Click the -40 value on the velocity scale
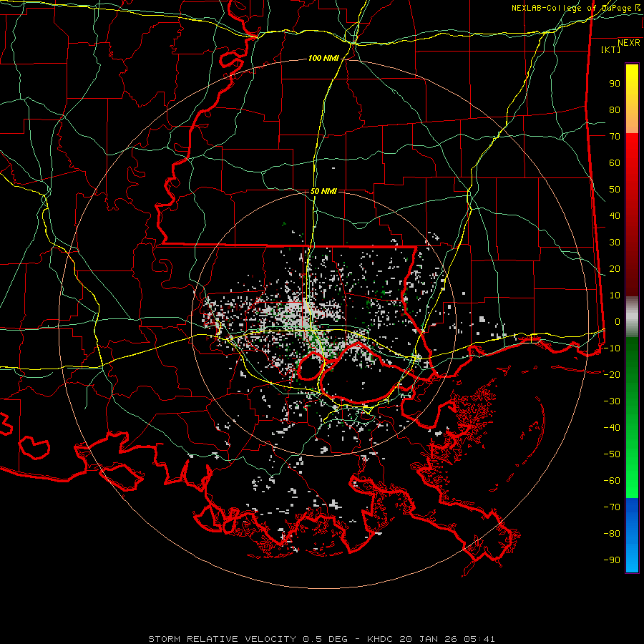Viewport: 644px width, 644px height. tap(612, 428)
